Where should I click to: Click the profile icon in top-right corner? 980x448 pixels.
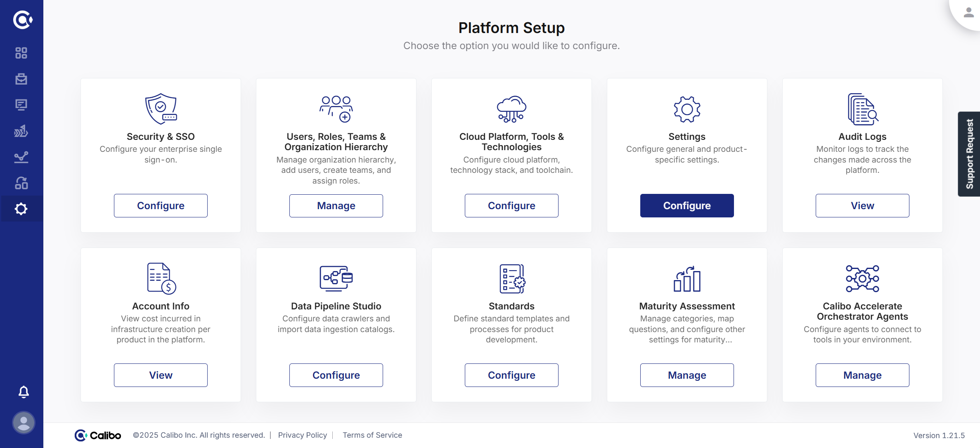(x=968, y=13)
